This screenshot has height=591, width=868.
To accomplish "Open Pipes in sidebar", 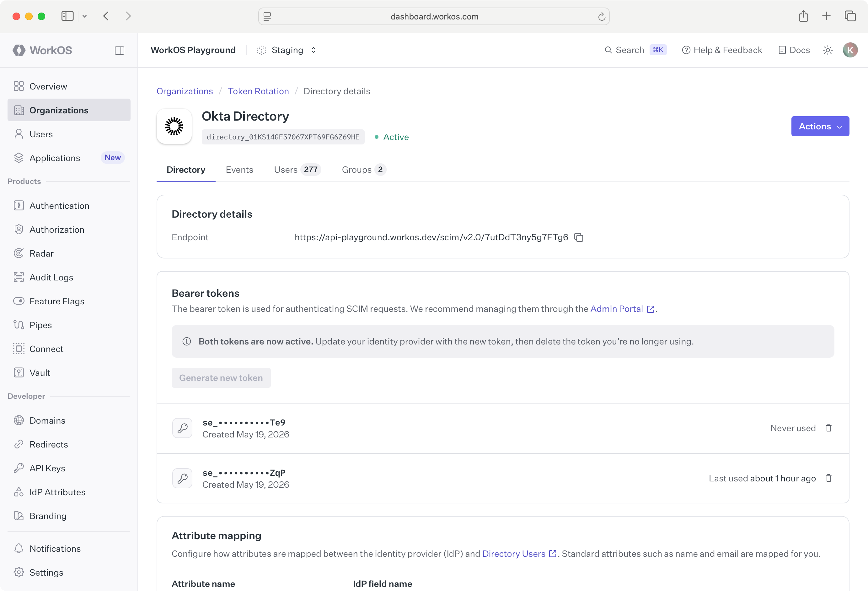I will tap(69, 325).
